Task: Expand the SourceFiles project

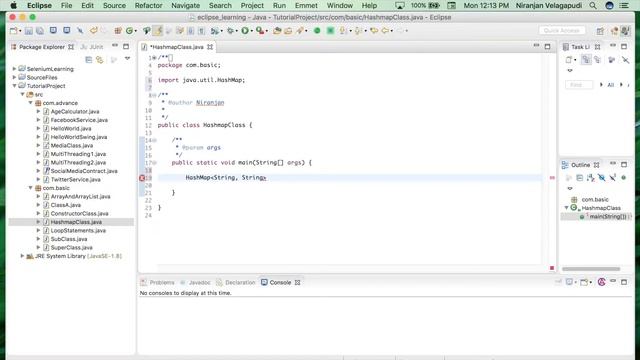Action: pyautogui.click(x=14, y=77)
